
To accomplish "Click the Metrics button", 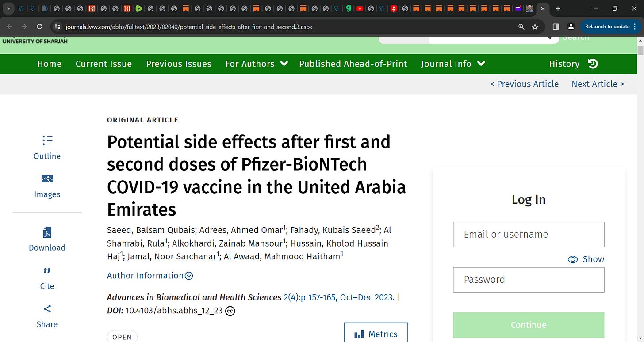I will pos(376,334).
